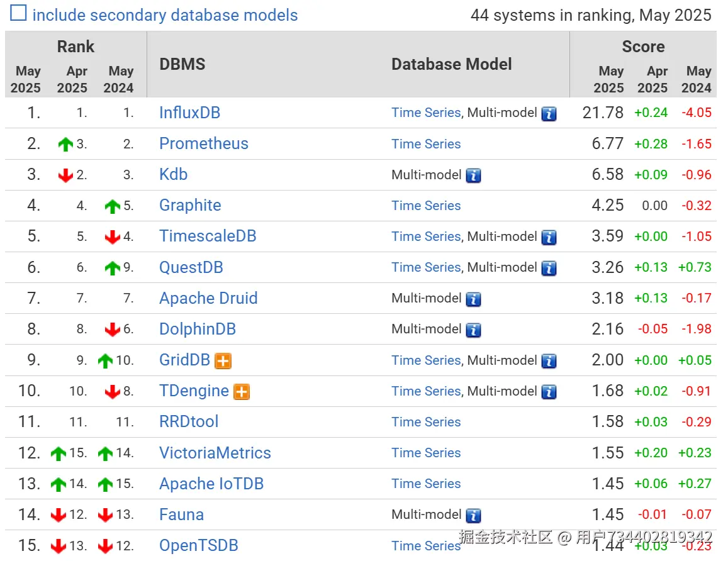Open the Prometheus link

tap(204, 144)
